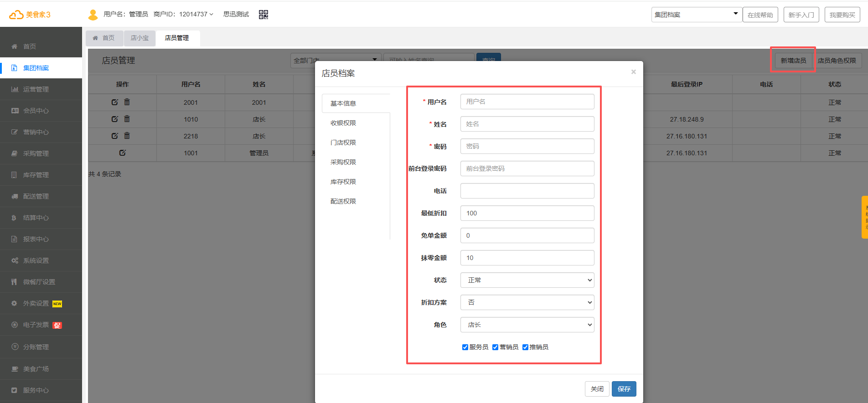The width and height of the screenshot is (868, 403).
Task: Click the user avatar icon in header
Action: click(x=93, y=15)
